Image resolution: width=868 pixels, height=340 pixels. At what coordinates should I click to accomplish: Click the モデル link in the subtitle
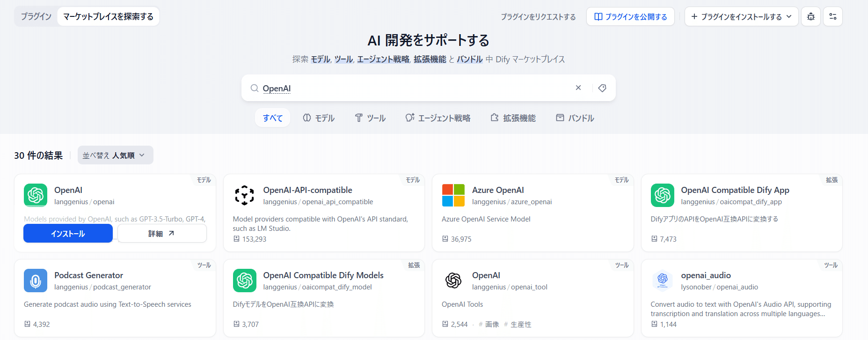321,59
